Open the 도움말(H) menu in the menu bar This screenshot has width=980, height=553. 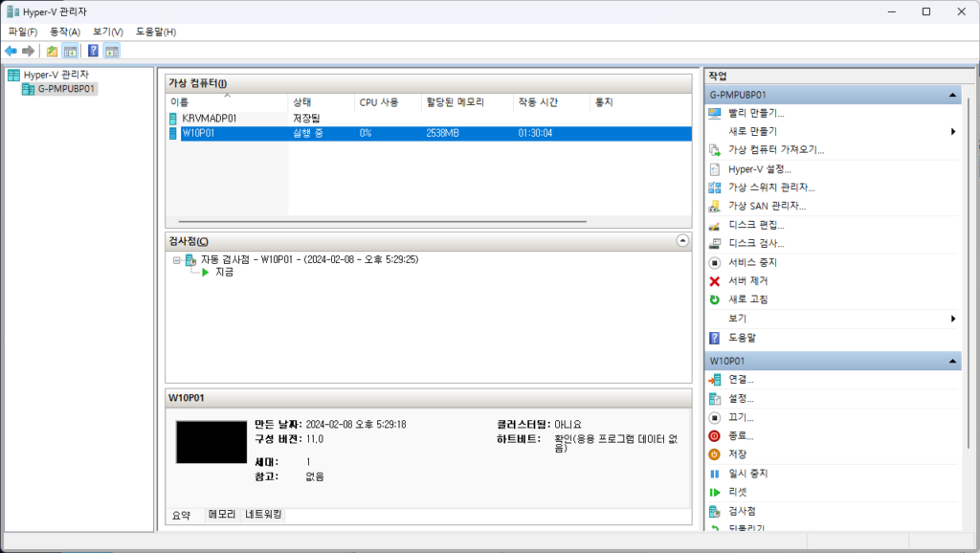point(156,32)
